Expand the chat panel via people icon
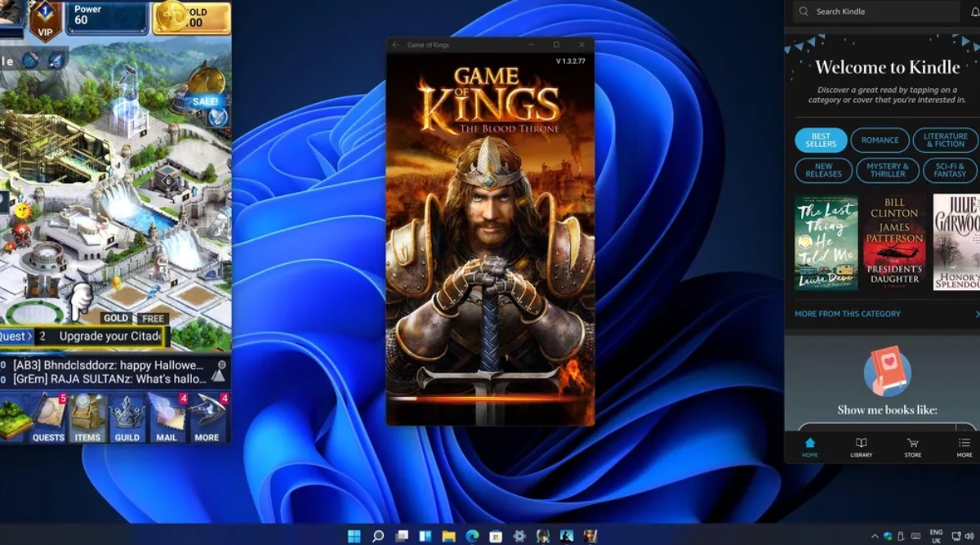980x545 pixels. tap(218, 372)
